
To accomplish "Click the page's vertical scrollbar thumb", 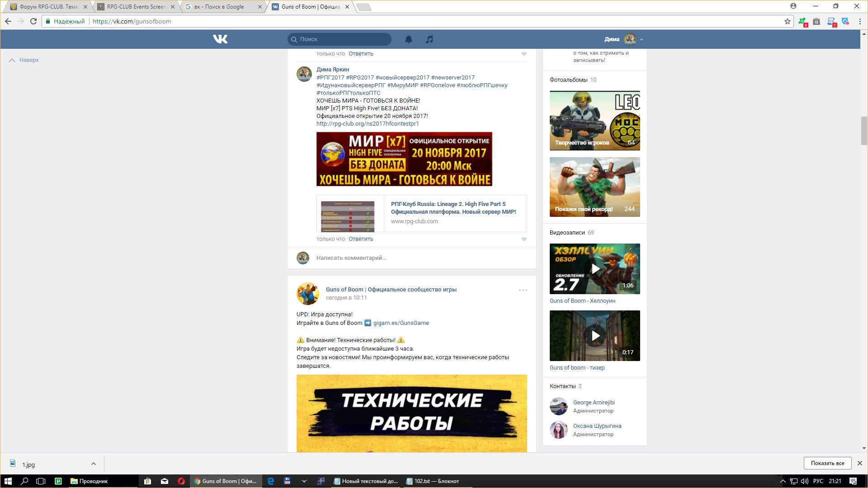I will [864, 131].
